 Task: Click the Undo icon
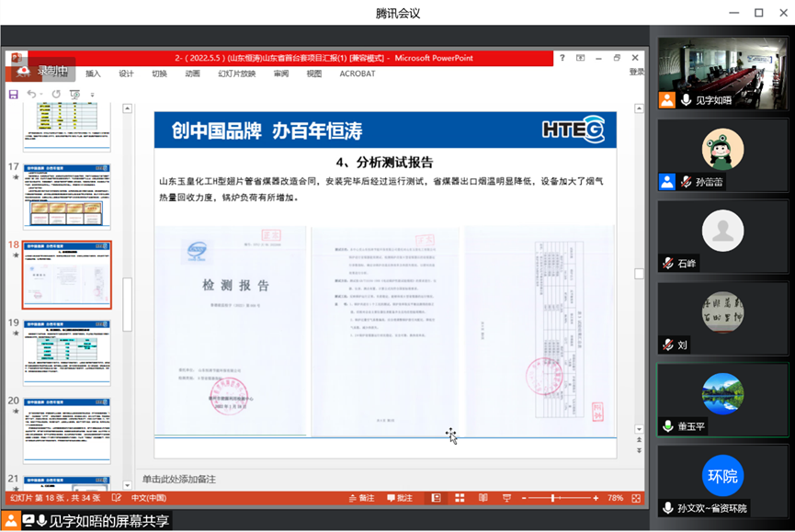[x=31, y=94]
